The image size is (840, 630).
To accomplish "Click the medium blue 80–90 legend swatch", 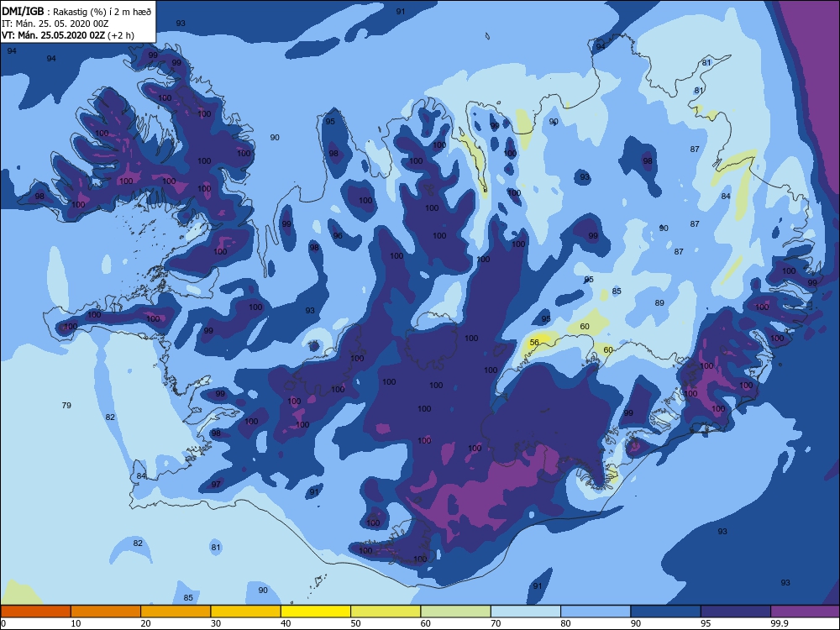I will [x=596, y=612].
